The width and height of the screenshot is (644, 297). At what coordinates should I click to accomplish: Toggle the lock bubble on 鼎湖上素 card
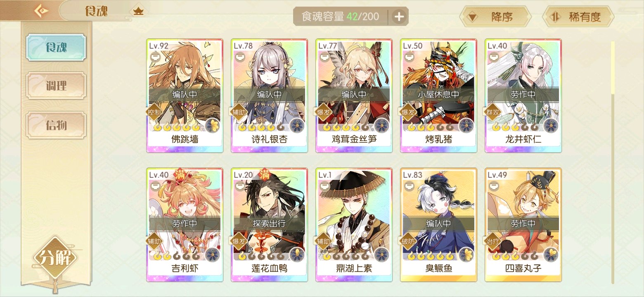324,186
